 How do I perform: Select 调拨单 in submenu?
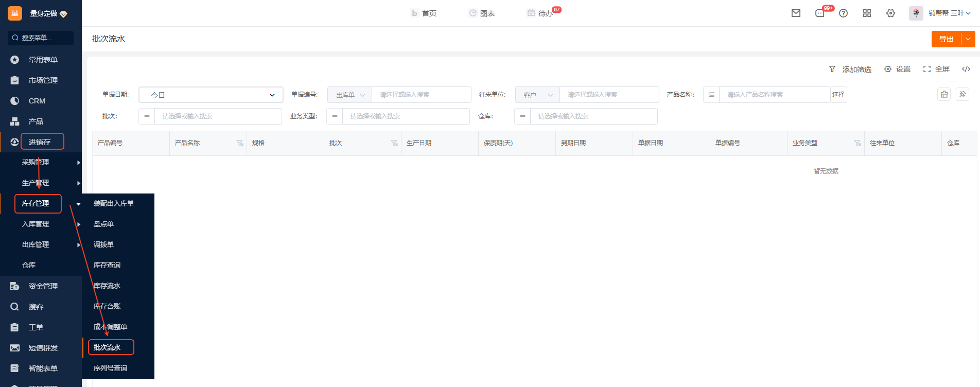click(x=103, y=244)
